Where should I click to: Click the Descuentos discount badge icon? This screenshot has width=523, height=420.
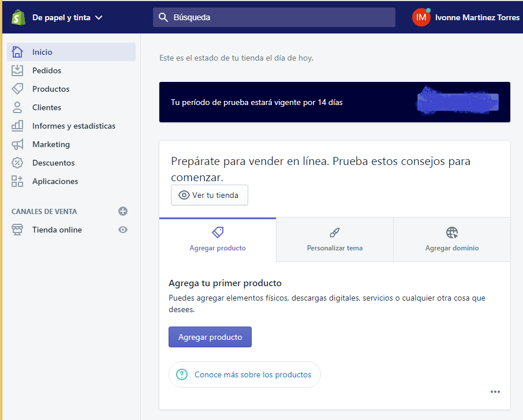tap(17, 163)
